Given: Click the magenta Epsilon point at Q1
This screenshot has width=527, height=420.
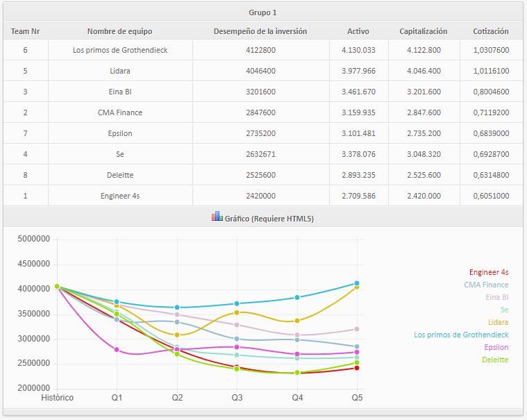Looking at the screenshot, I should [x=117, y=349].
